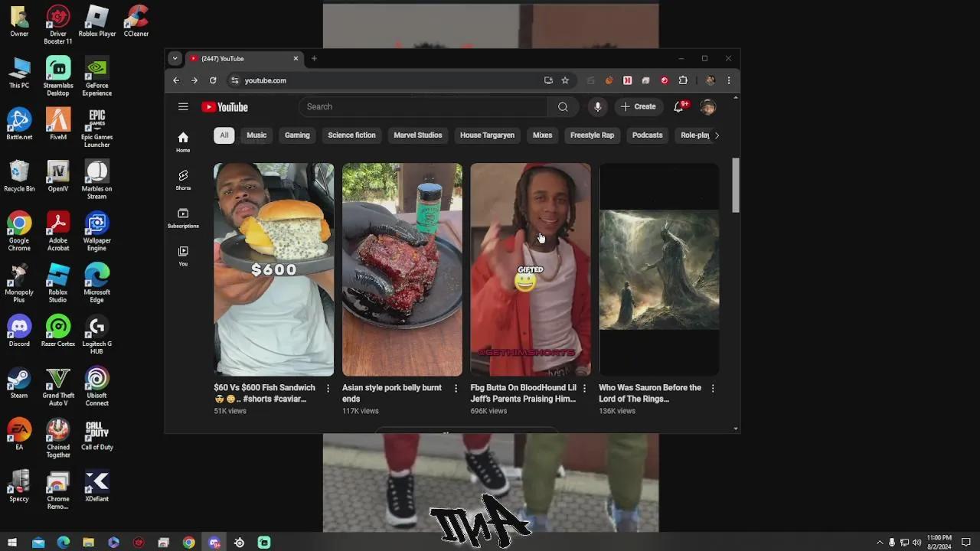The image size is (980, 551).
Task: Open the taskbar clock showing 11:00 PM
Action: click(939, 543)
